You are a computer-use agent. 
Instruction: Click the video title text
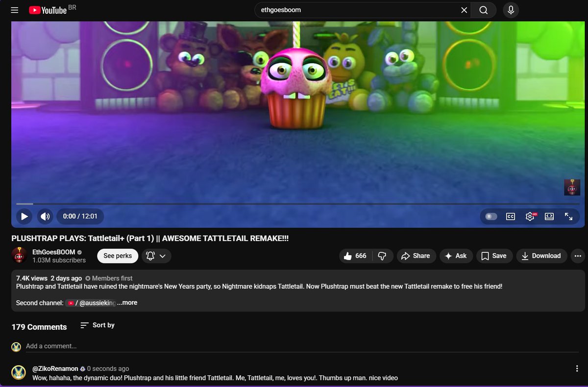(150, 238)
